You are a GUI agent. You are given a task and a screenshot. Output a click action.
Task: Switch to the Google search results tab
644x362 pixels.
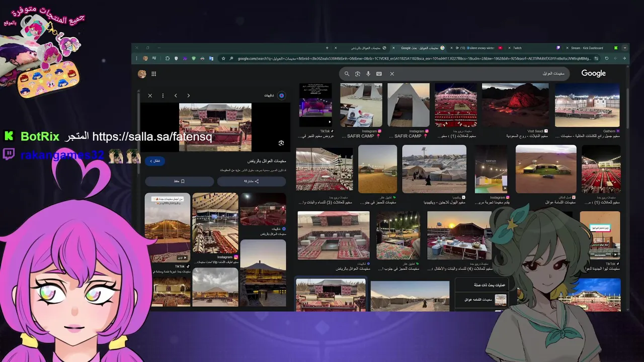(x=420, y=48)
